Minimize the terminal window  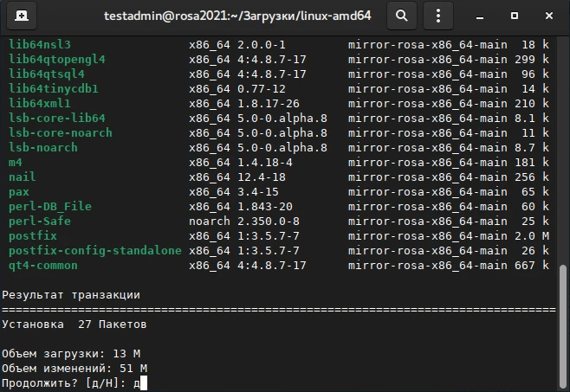480,16
